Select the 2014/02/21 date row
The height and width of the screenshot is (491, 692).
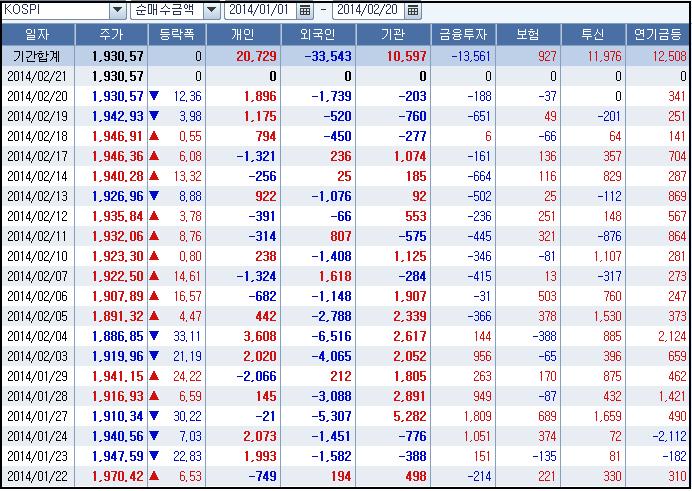click(346, 76)
